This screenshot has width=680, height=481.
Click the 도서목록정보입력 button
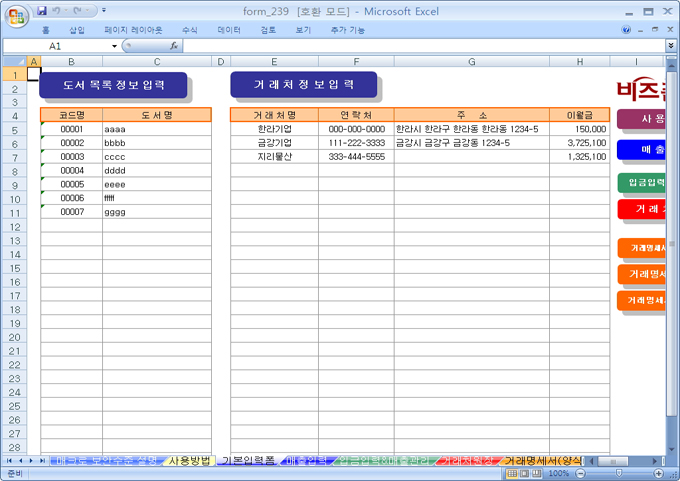tap(113, 84)
